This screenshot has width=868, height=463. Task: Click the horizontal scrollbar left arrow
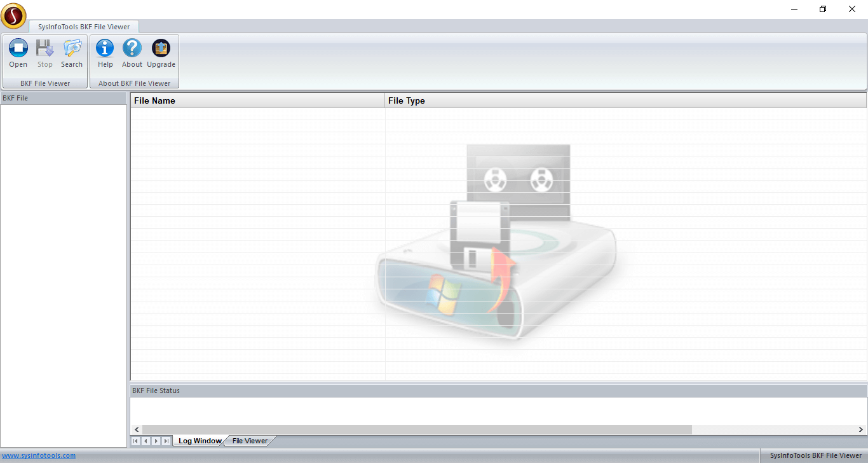click(x=136, y=430)
